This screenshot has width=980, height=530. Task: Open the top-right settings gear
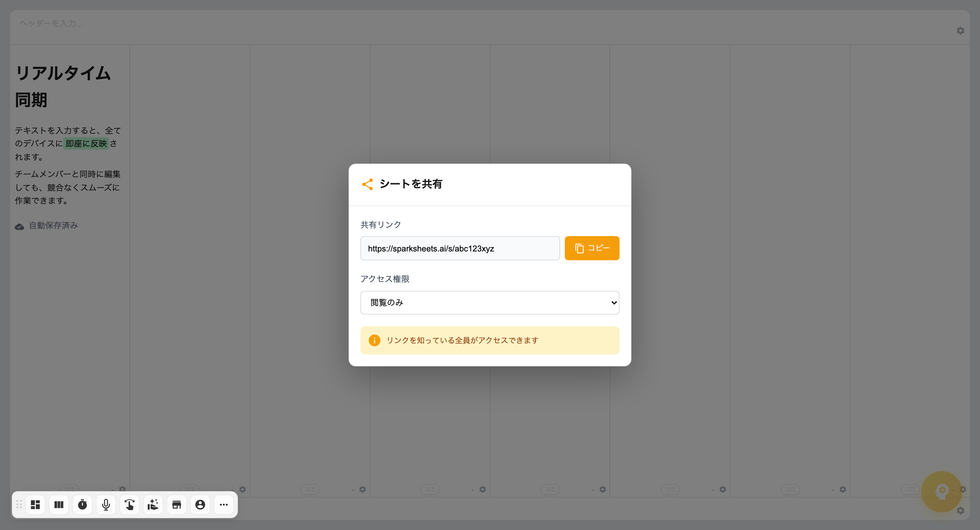(x=961, y=31)
